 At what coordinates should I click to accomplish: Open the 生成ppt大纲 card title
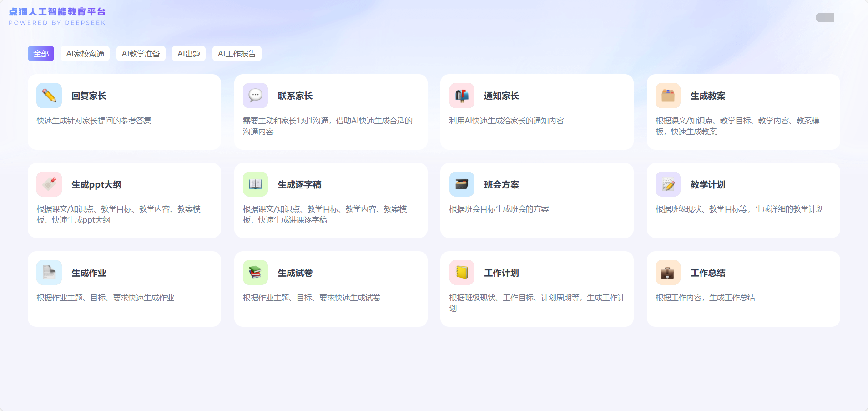[x=96, y=185]
